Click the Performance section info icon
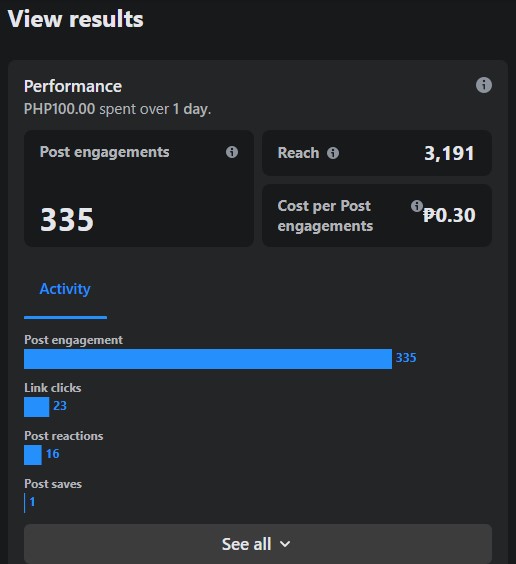Image resolution: width=516 pixels, height=564 pixels. (x=484, y=85)
